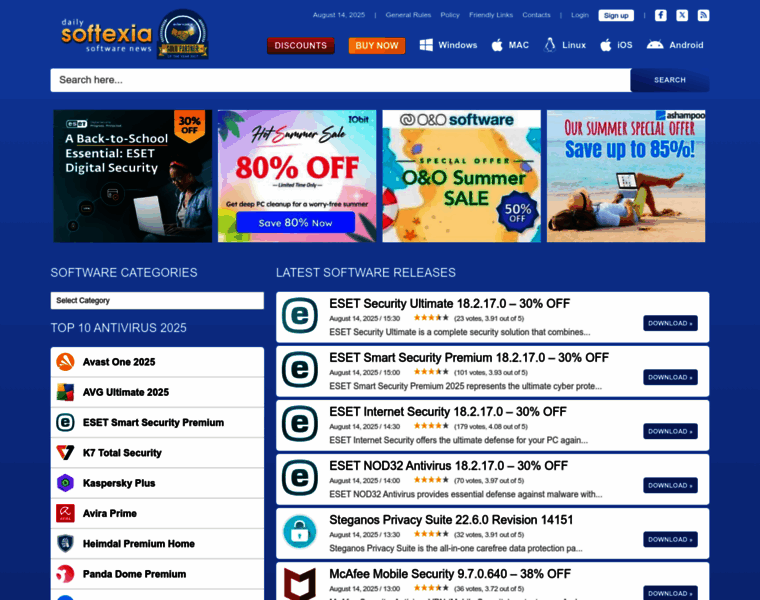Click the Steganos Privacy Suite padlock icon
This screenshot has width=760, height=600.
pos(300,532)
